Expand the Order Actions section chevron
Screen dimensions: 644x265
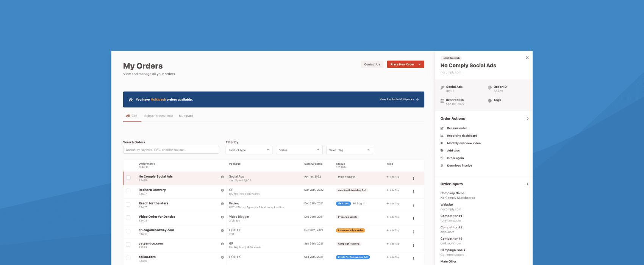click(528, 118)
